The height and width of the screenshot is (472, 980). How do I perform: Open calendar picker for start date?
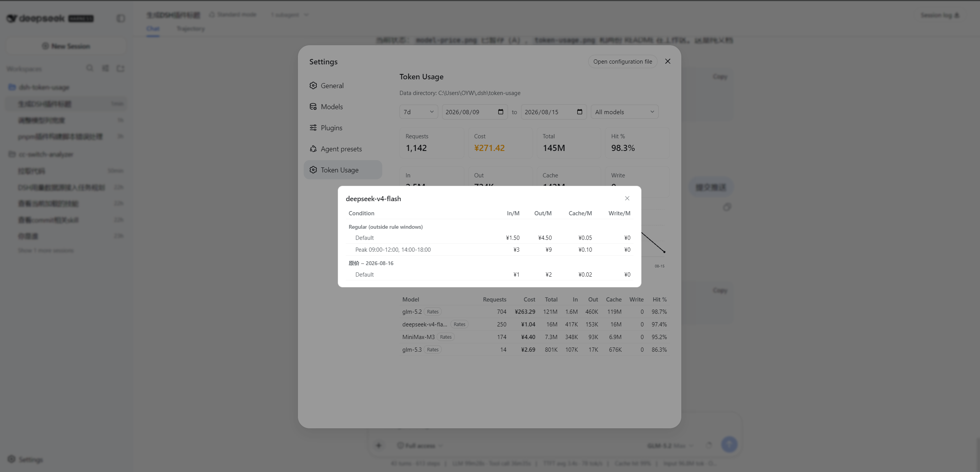point(501,112)
